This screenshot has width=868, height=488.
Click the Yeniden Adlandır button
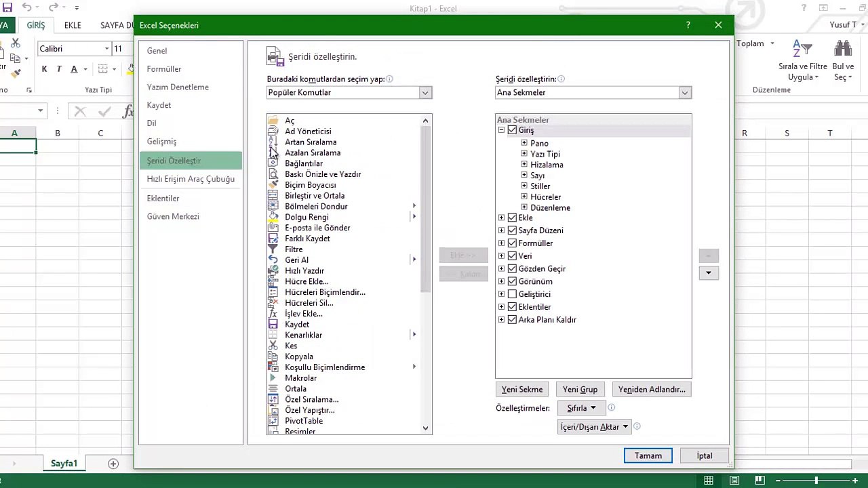652,390
